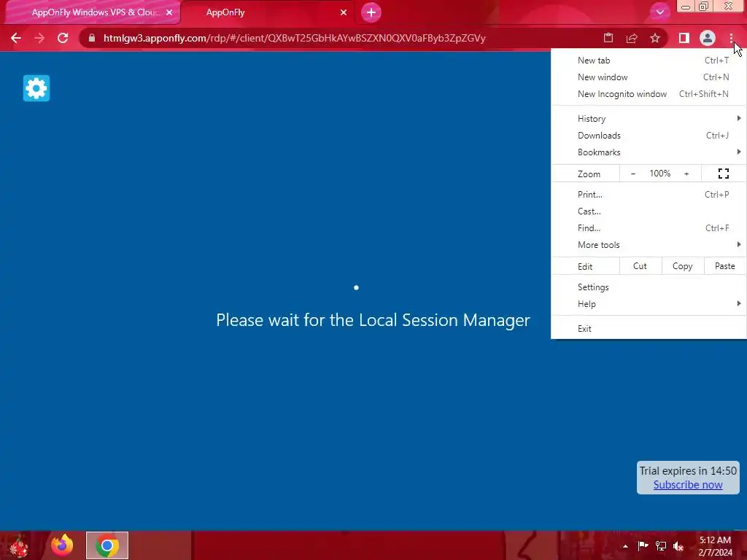This screenshot has width=747, height=560.
Task: Increase zoom with the plus button
Action: [x=686, y=174]
